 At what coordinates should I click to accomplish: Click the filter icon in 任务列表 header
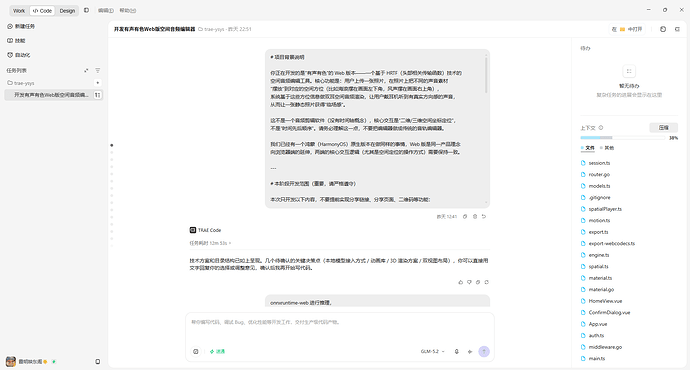(x=98, y=70)
